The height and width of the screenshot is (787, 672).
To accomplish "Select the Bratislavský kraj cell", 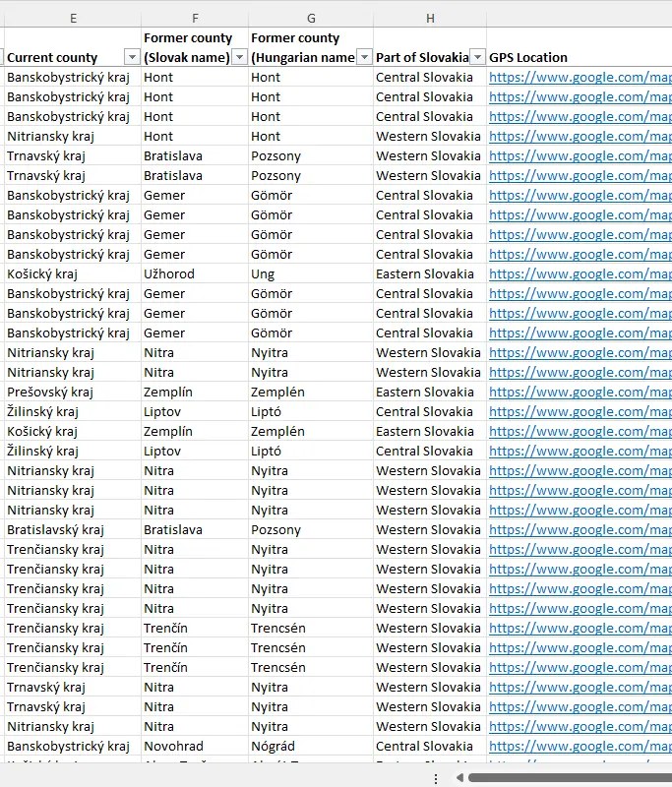I will (55, 530).
